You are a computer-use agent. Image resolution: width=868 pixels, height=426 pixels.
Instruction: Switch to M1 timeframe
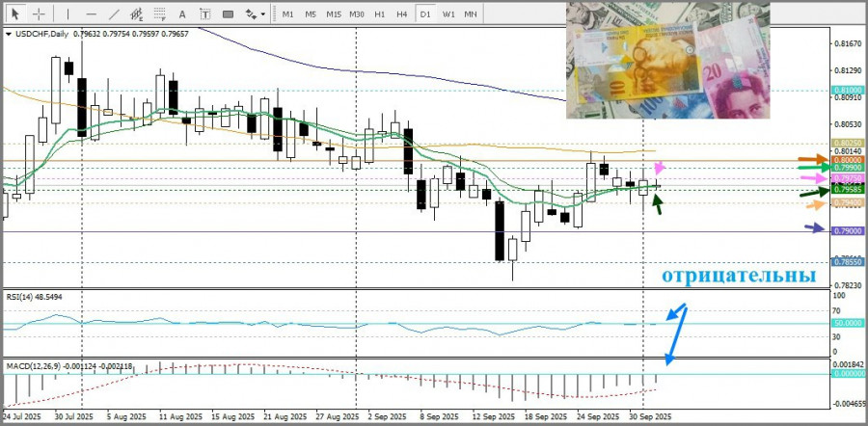tap(287, 14)
